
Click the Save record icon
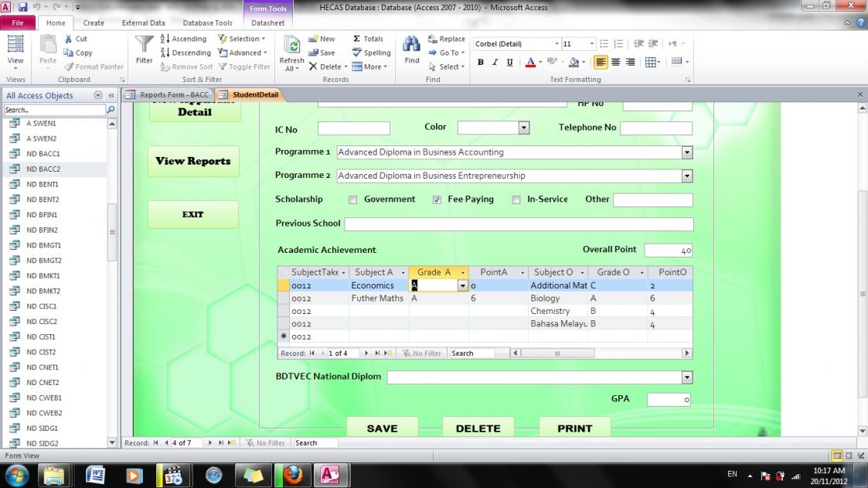(313, 53)
